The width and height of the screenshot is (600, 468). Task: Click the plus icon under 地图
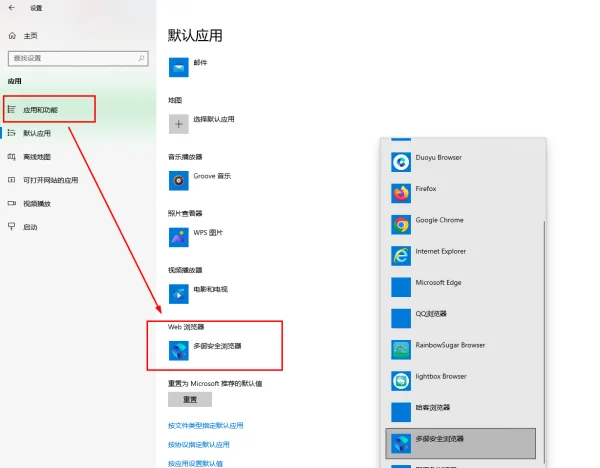point(179,124)
